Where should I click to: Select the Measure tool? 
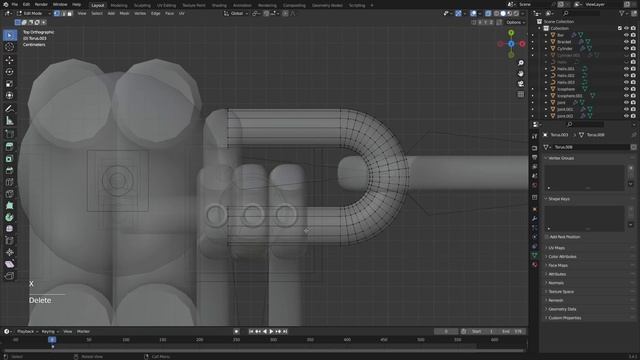tap(9, 120)
